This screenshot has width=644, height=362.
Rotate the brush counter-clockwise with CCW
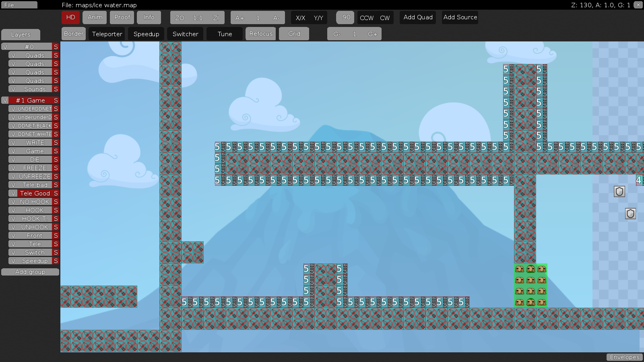(367, 18)
